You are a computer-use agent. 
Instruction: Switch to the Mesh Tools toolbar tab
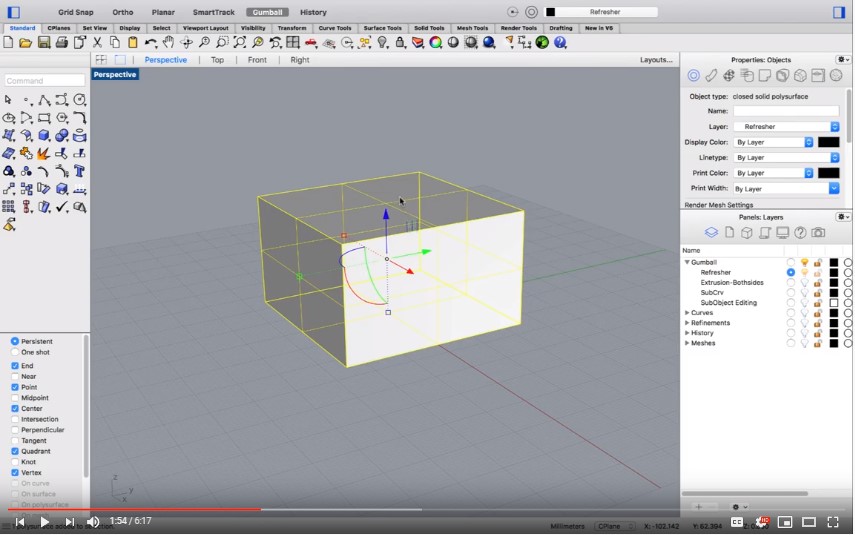(472, 28)
